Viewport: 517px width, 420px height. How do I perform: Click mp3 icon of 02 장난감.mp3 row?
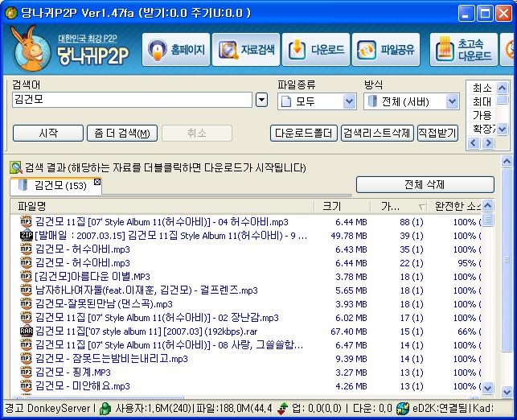tap(26, 317)
